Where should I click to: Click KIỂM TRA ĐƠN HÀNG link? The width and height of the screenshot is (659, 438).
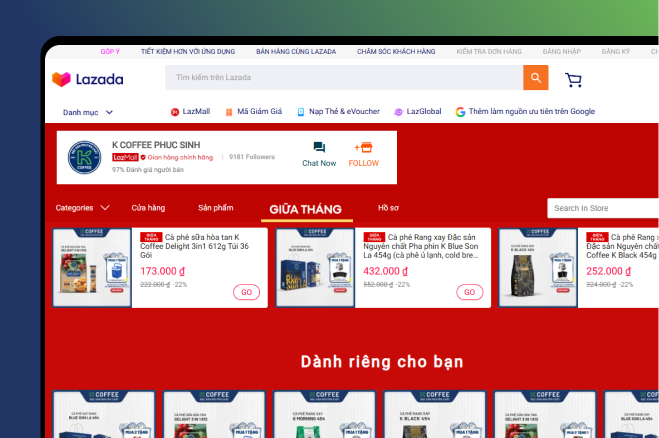click(489, 52)
